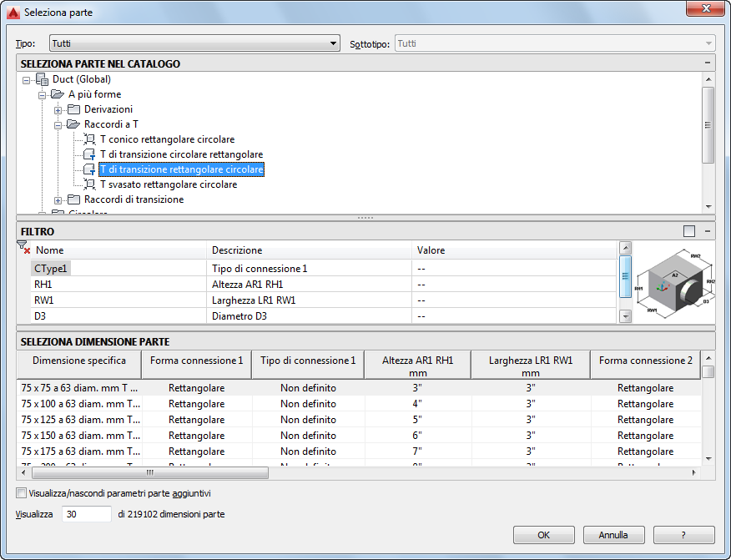Viewport: 731px width, 560px height.
Task: Click the AutoCAD logo in title bar
Action: pos(13,13)
